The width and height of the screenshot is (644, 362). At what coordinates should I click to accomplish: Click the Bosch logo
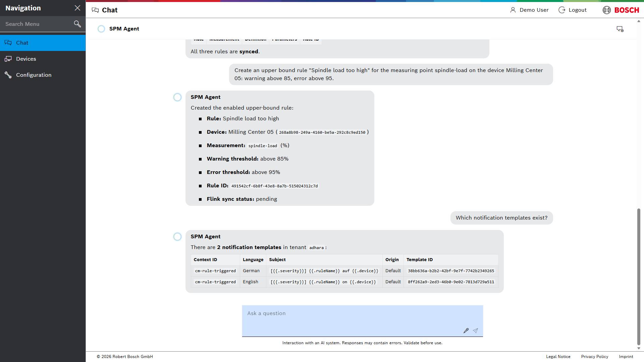click(x=621, y=10)
